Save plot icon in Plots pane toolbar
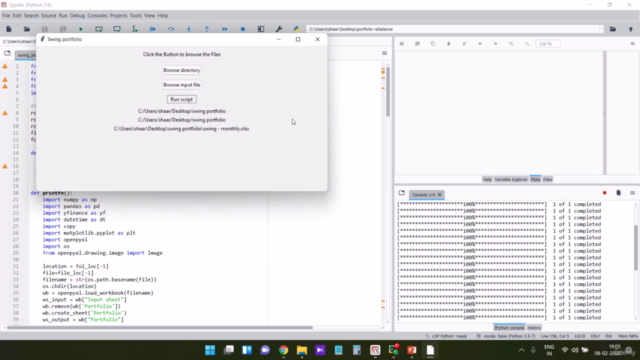This screenshot has height=360, width=640. (x=402, y=44)
